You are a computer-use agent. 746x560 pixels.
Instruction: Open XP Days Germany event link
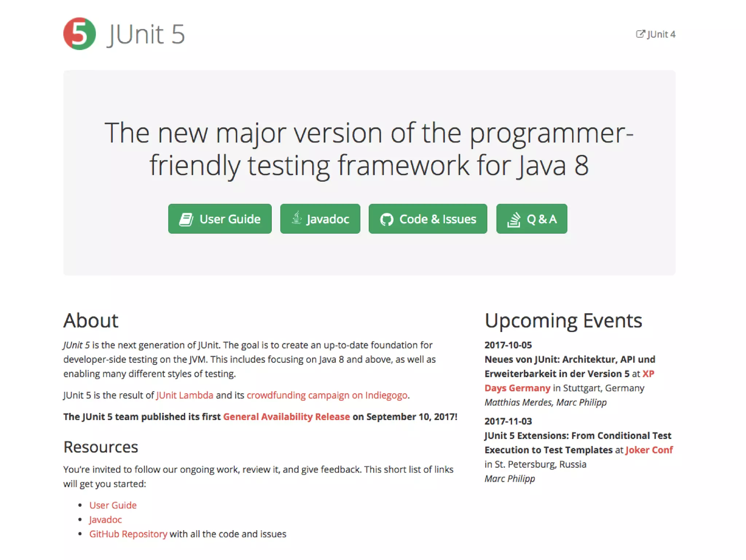(517, 388)
